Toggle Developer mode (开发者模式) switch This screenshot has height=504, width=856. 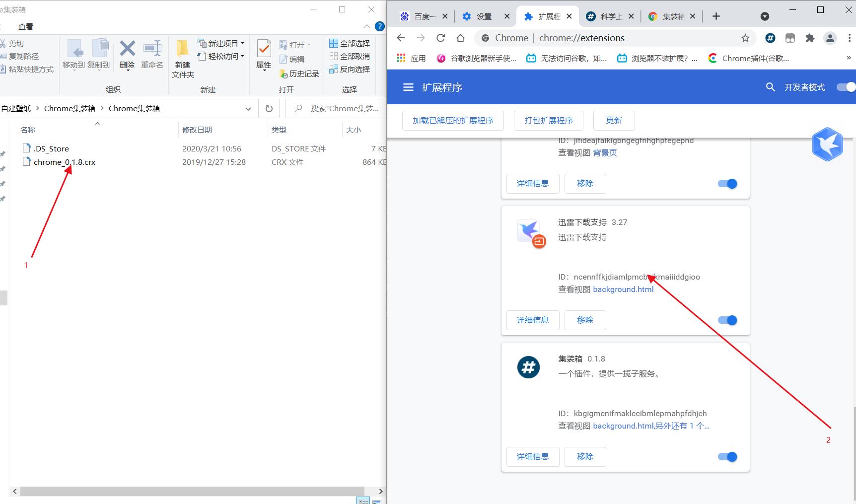coord(846,87)
